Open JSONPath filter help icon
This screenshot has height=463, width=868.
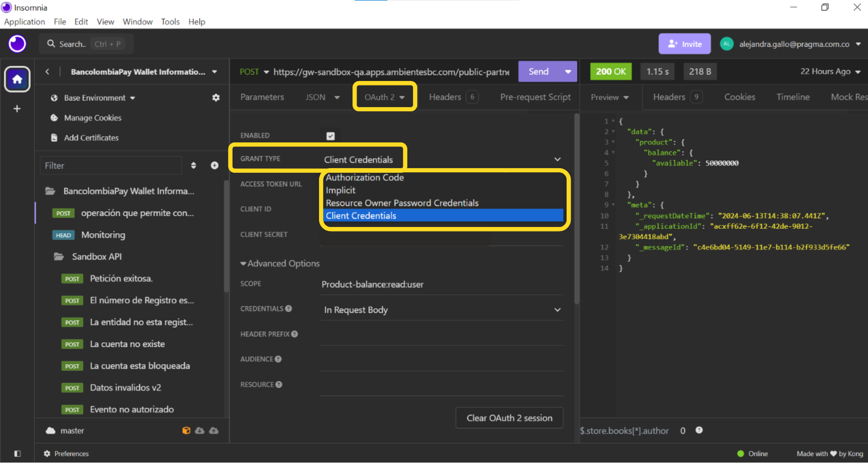coord(699,430)
